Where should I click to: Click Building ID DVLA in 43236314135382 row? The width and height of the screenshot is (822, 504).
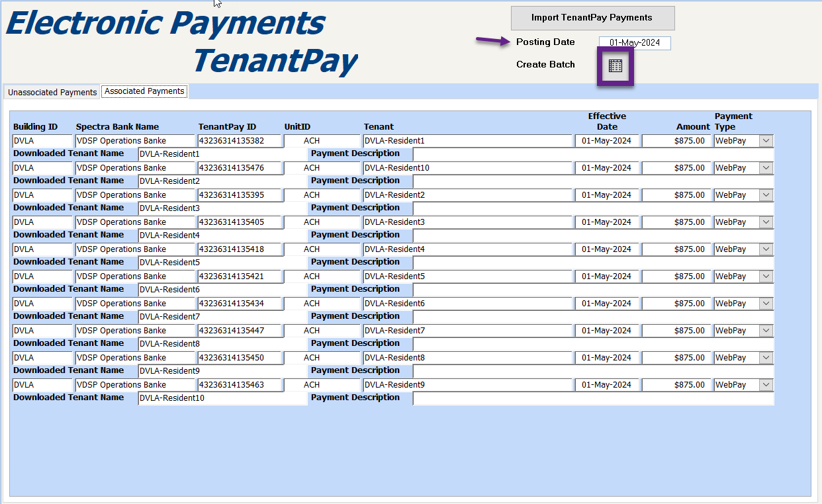pyautogui.click(x=42, y=141)
